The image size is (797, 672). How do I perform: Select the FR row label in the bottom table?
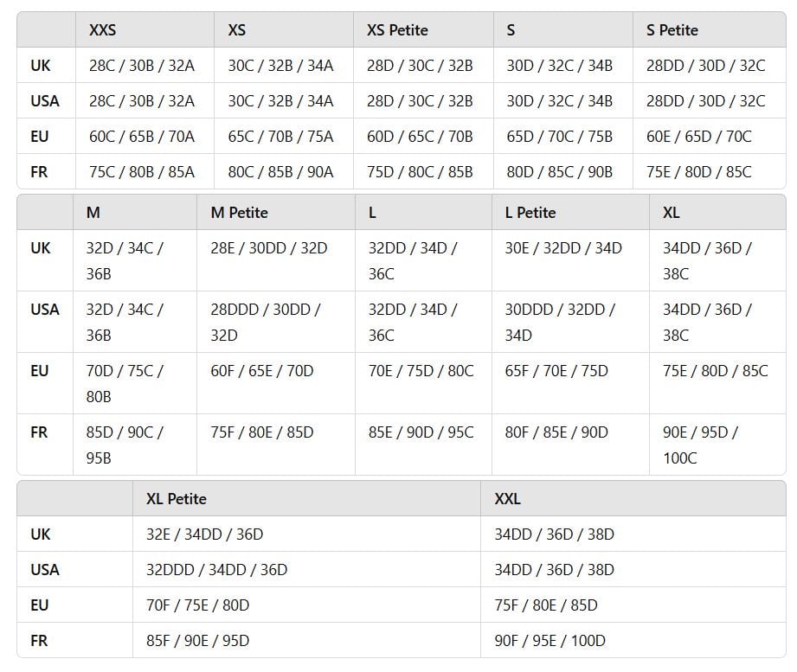(39, 641)
